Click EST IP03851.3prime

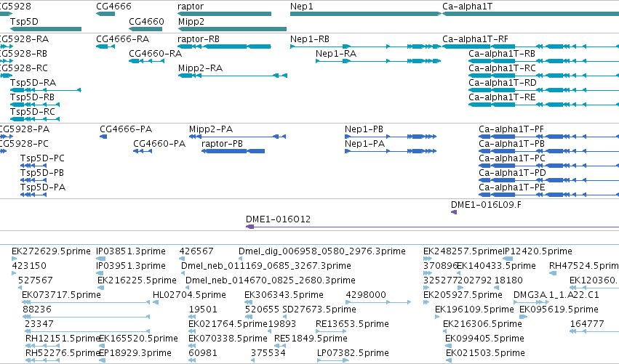101,259
